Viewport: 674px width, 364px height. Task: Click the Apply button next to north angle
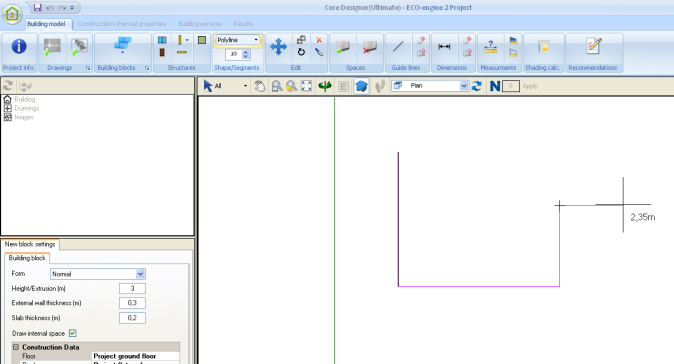point(530,86)
